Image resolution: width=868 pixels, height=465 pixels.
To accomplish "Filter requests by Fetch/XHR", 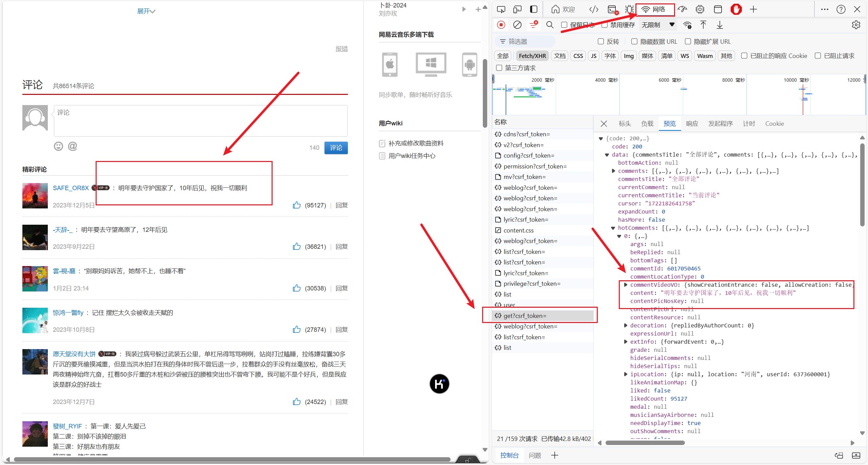I will (532, 56).
